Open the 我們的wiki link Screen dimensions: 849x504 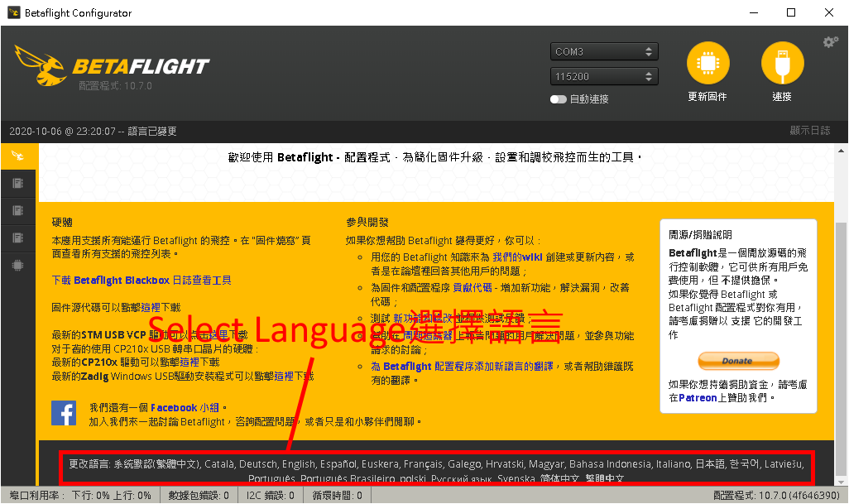(518, 257)
